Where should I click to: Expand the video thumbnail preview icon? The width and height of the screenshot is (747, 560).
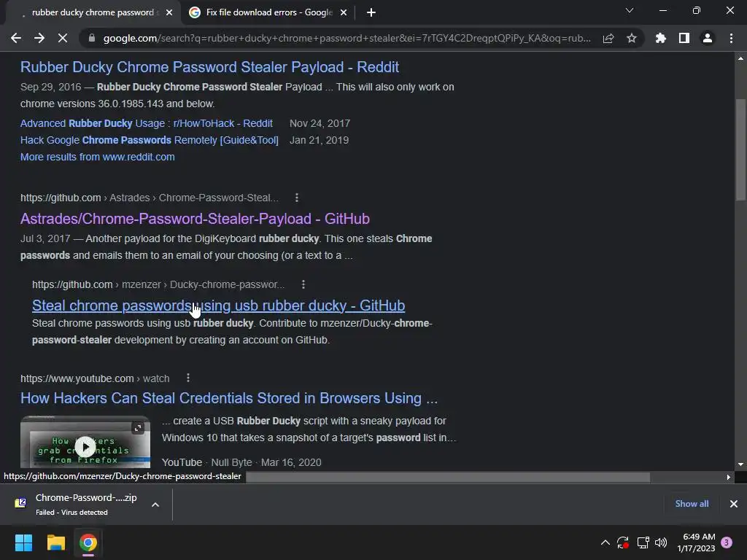[x=138, y=427]
